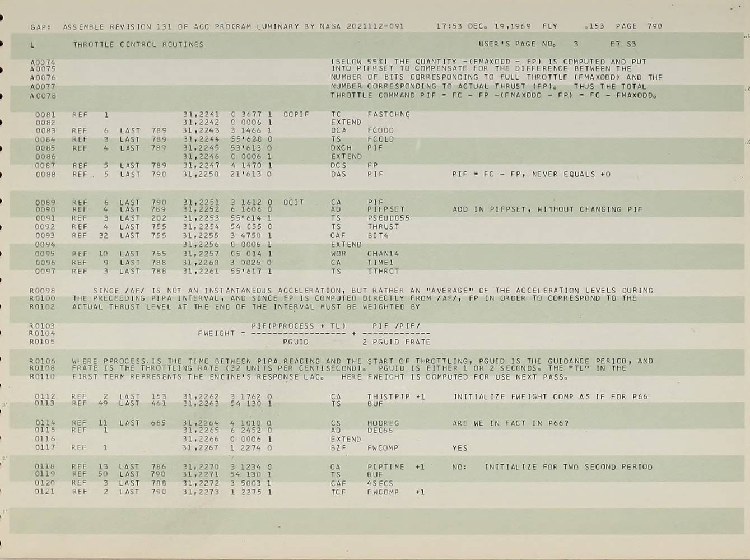Click line number 'R0110'

point(43,377)
